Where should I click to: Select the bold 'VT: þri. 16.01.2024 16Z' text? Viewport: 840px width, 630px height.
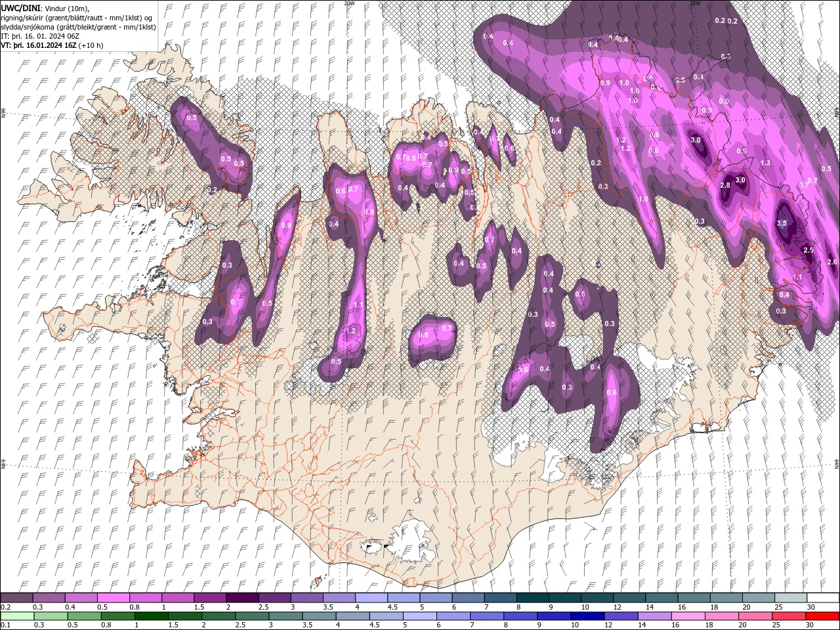[x=39, y=45]
